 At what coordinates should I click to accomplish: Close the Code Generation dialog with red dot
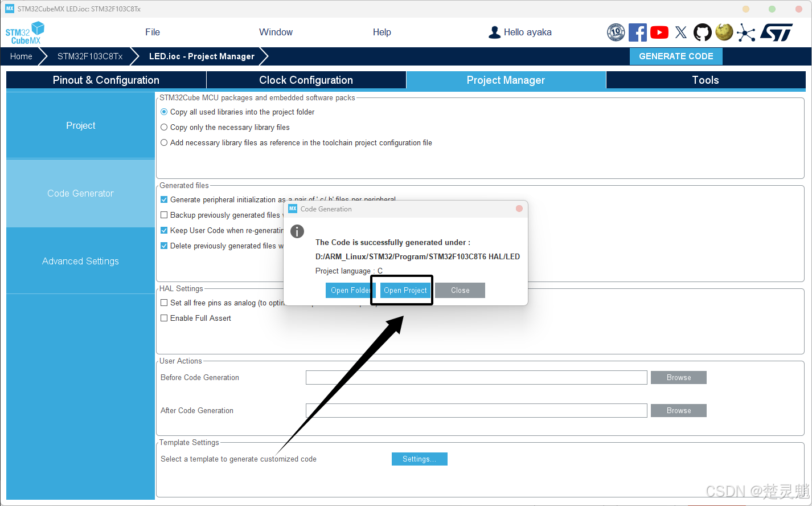519,209
